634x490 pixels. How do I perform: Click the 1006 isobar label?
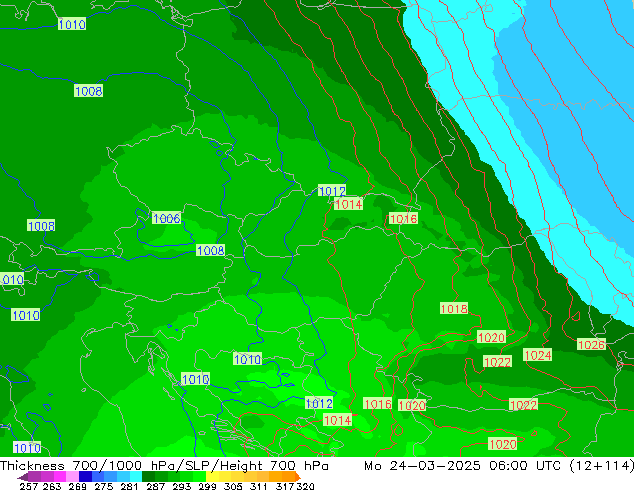click(x=167, y=218)
